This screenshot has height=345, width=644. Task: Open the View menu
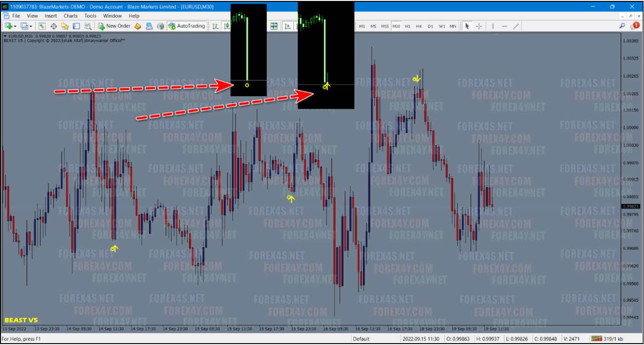[x=32, y=16]
